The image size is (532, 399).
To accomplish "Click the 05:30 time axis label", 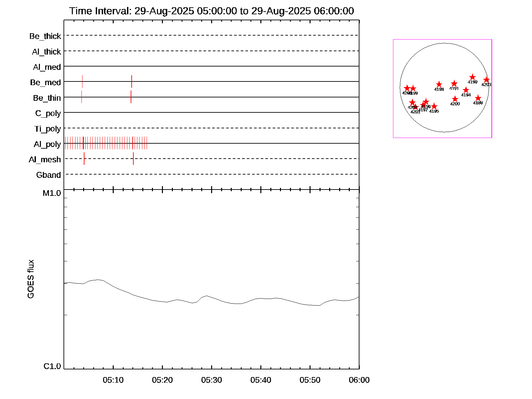I will click(211, 380).
